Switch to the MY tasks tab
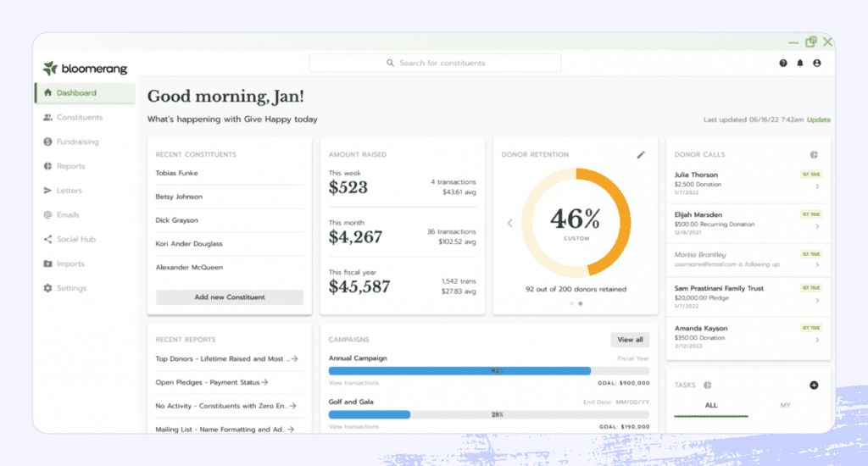This screenshot has width=868, height=466. point(785,406)
